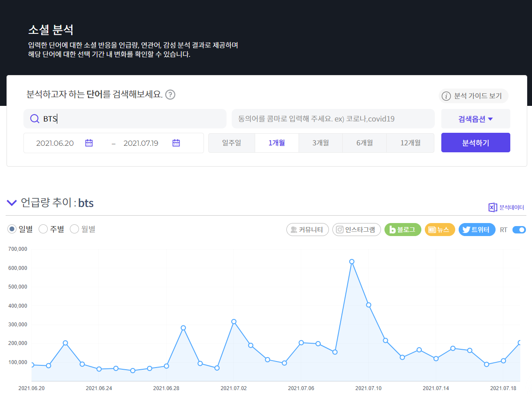Toggle the RT switch off
Screen dimensions: 532x394
[519, 230]
